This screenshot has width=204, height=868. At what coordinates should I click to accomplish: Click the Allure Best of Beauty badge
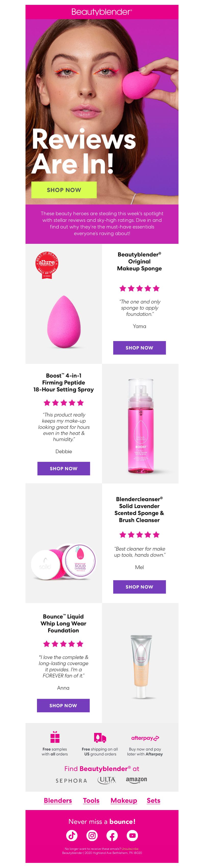(47, 265)
